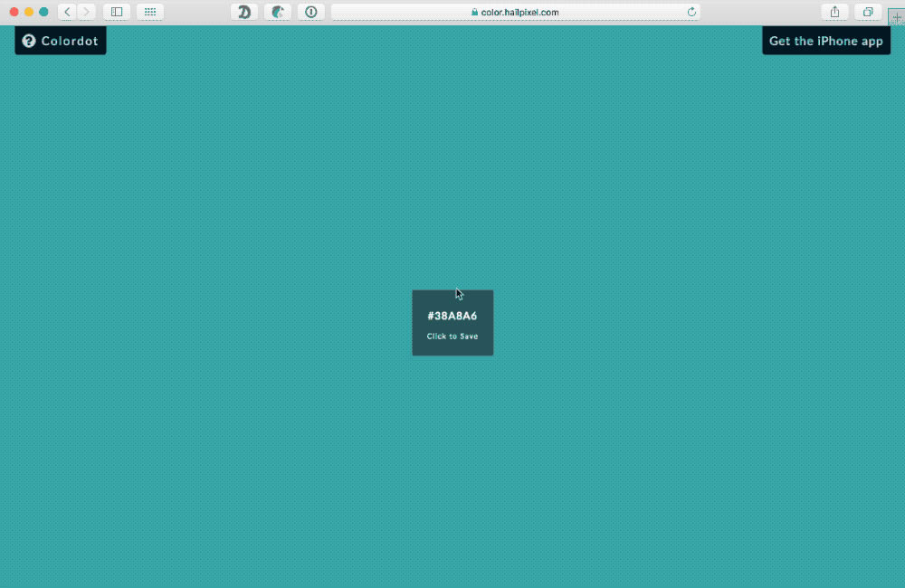905x588 pixels.
Task: Open the 1Password extension icon
Action: click(311, 12)
